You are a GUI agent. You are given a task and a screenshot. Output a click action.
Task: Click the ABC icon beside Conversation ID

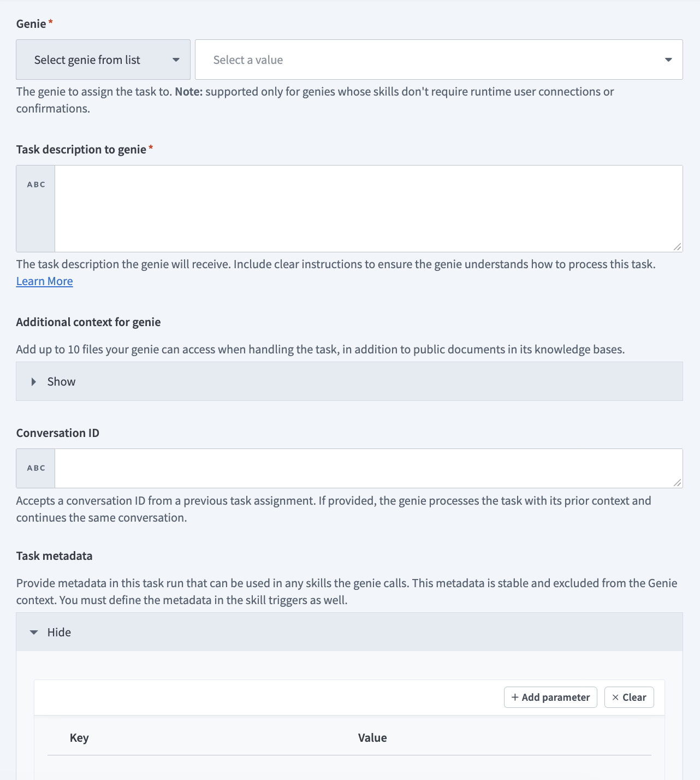35,468
